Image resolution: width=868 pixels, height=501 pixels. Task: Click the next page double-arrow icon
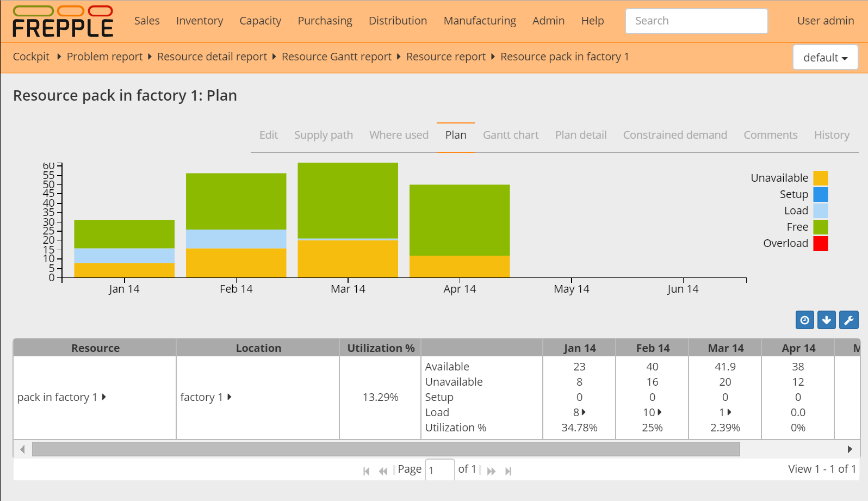[x=491, y=471]
